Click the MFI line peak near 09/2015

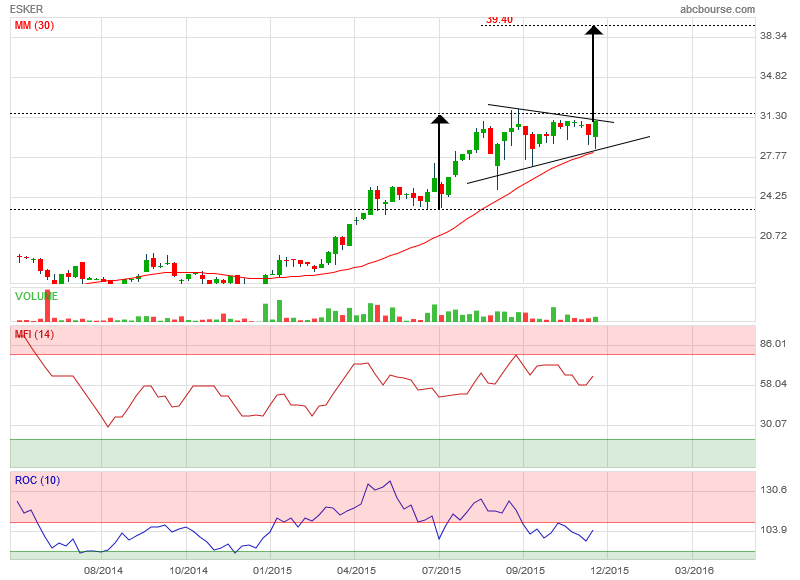tap(516, 355)
